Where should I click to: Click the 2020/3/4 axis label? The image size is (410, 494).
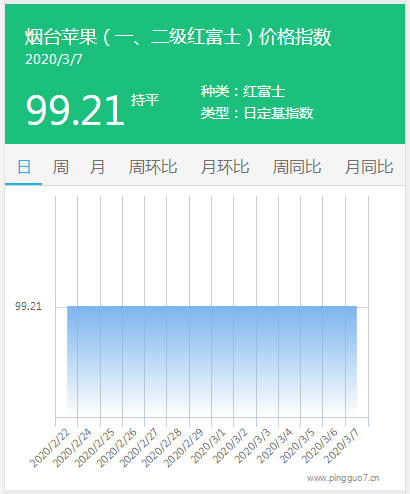[x=275, y=446]
